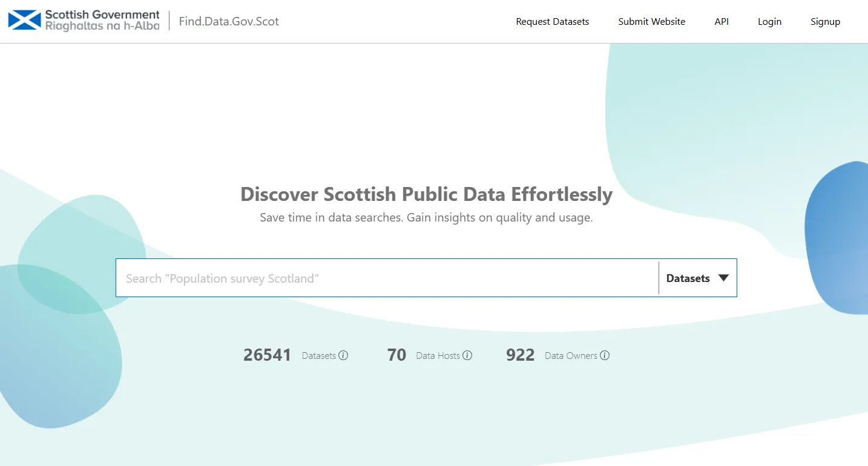Click the 70 data hosts figure
Screen dimensions: 868x466
pos(396,355)
